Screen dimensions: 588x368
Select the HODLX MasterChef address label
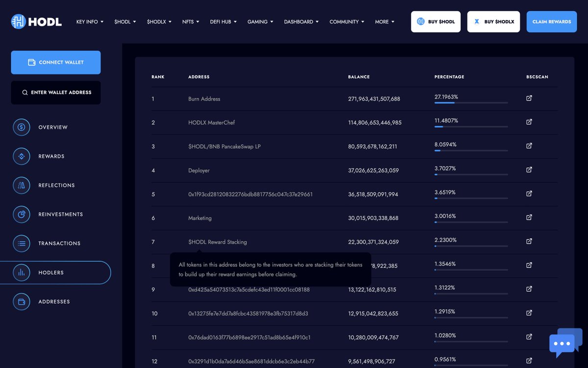coord(212,123)
